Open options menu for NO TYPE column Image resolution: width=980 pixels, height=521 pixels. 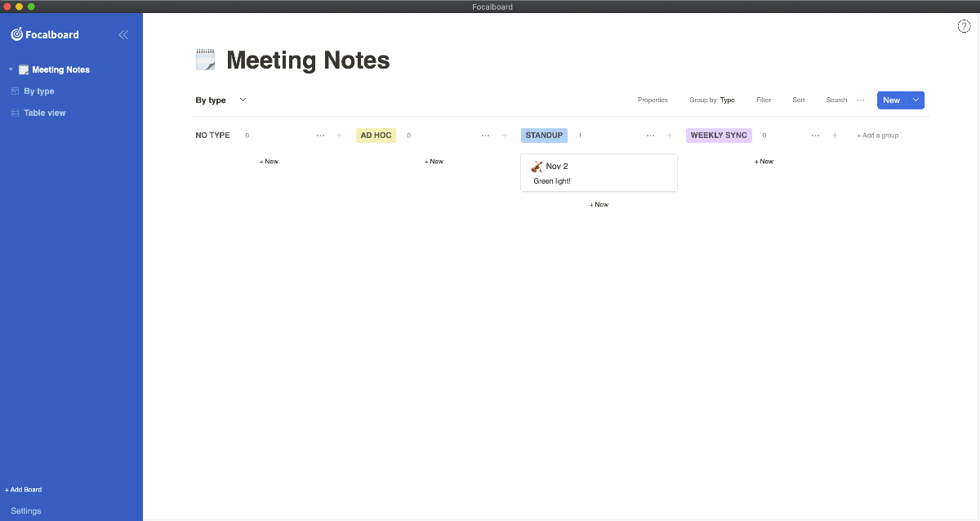point(320,136)
